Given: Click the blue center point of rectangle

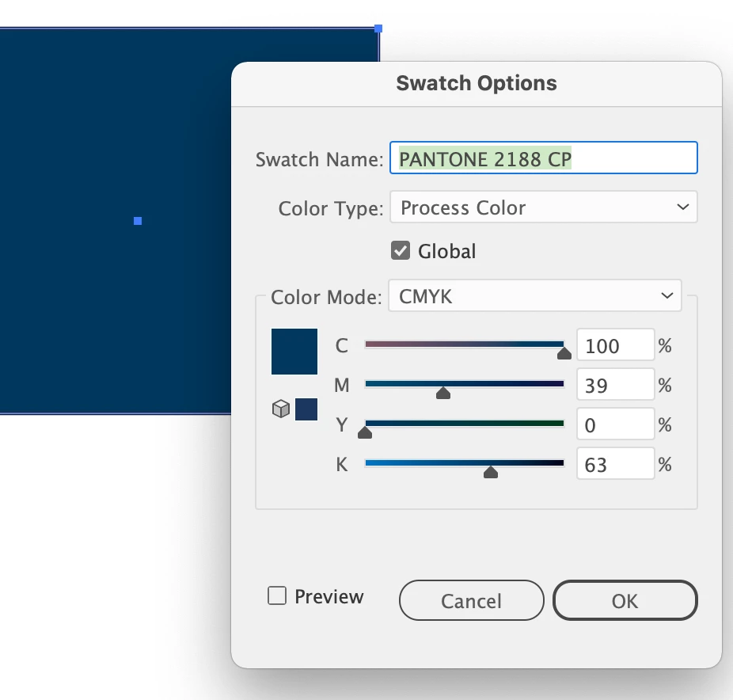Looking at the screenshot, I should tap(138, 221).
